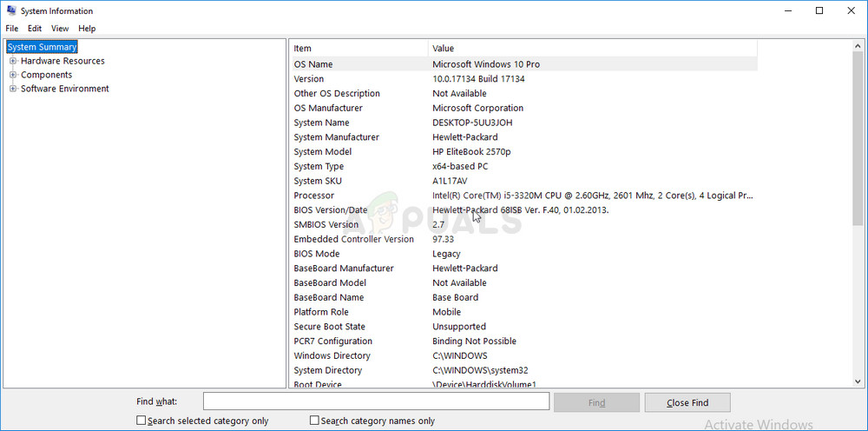Screen dimensions: 868x431
Task: Select System Summary in the tree
Action: [x=42, y=47]
